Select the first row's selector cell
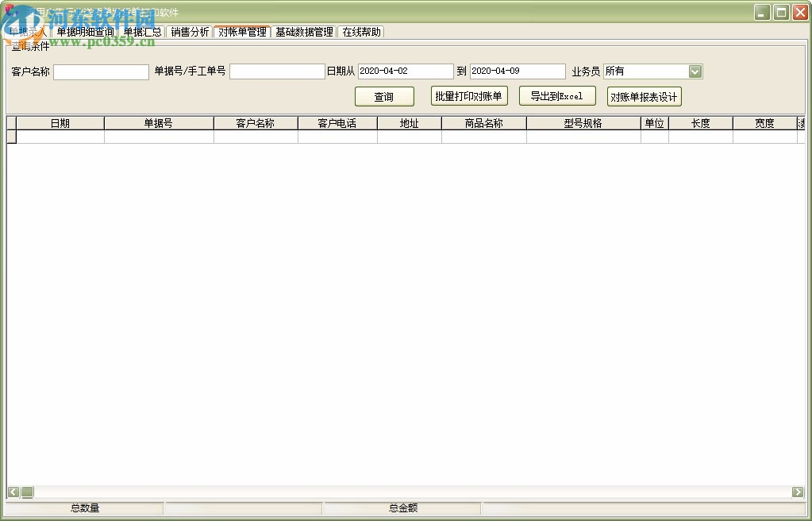812x521 pixels. pyautogui.click(x=11, y=137)
